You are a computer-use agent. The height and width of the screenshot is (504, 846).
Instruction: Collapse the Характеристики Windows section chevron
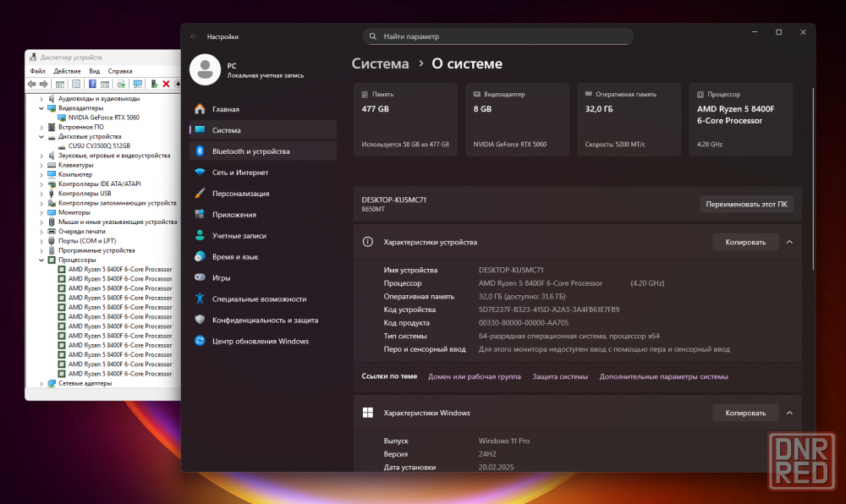(789, 413)
